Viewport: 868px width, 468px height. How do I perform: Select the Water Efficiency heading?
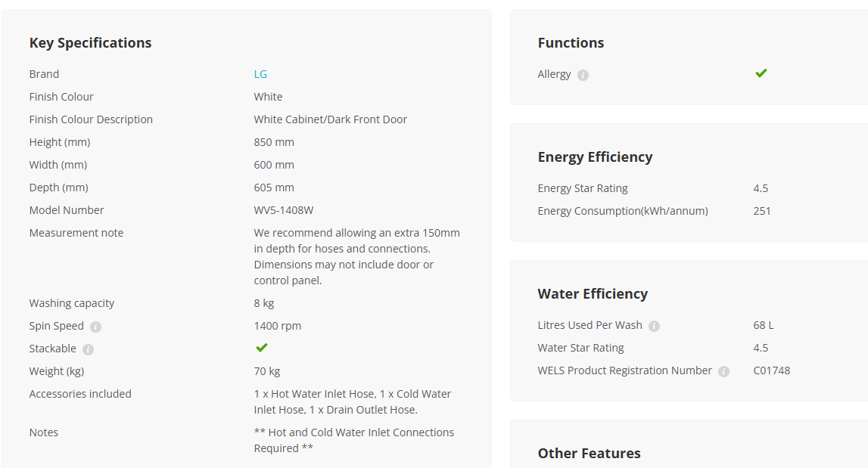point(593,294)
